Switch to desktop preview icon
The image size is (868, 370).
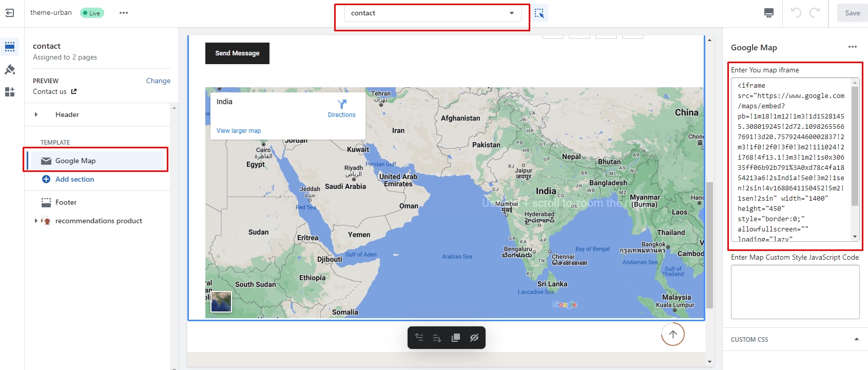pyautogui.click(x=769, y=13)
